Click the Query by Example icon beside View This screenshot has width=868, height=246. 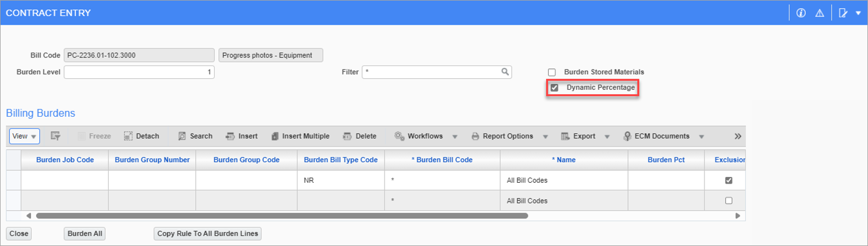click(x=55, y=136)
